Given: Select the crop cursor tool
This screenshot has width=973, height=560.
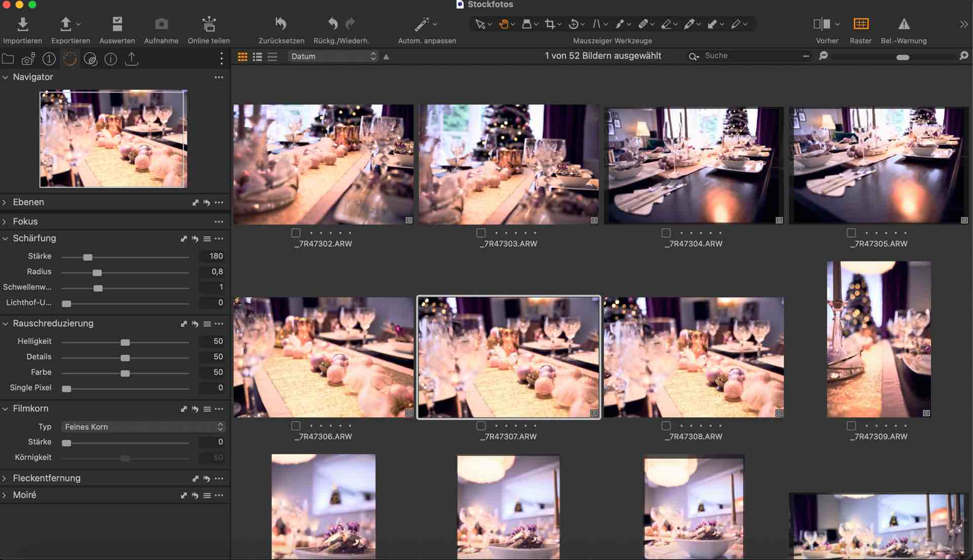Looking at the screenshot, I should tap(550, 24).
